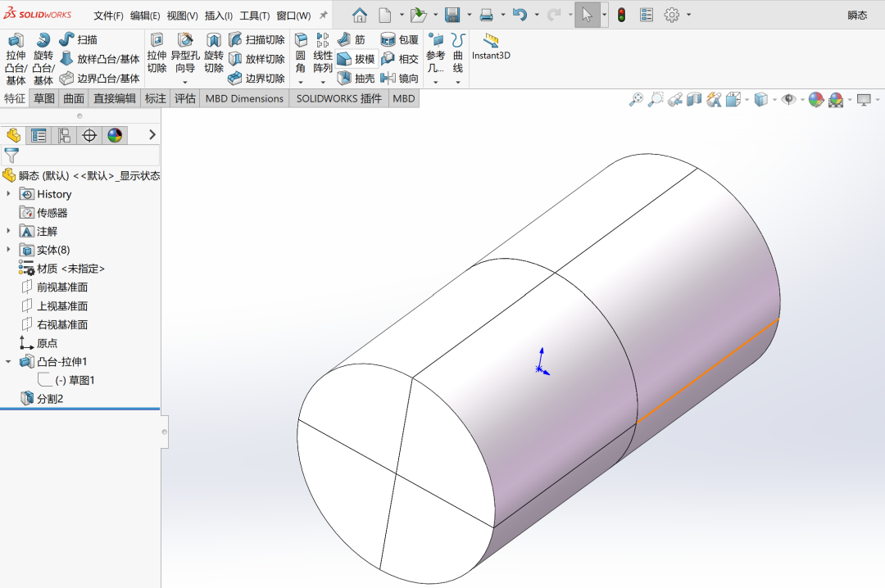Viewport: 885px width, 588px height.
Task: Open Reference Geometry (参考几...) tool
Action: [436, 53]
